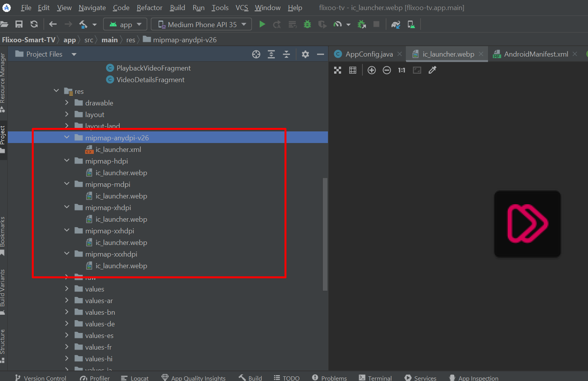Open project panel settings gear
588x381 pixels.
point(305,54)
